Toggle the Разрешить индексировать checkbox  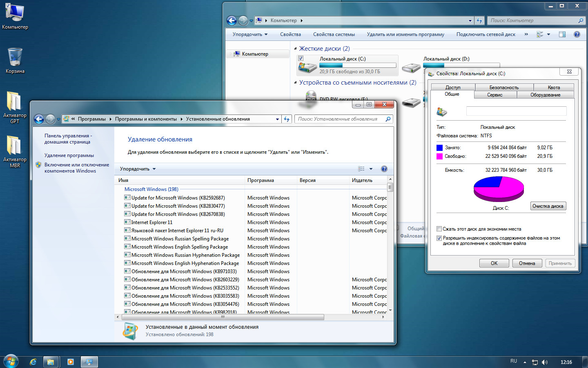click(439, 238)
